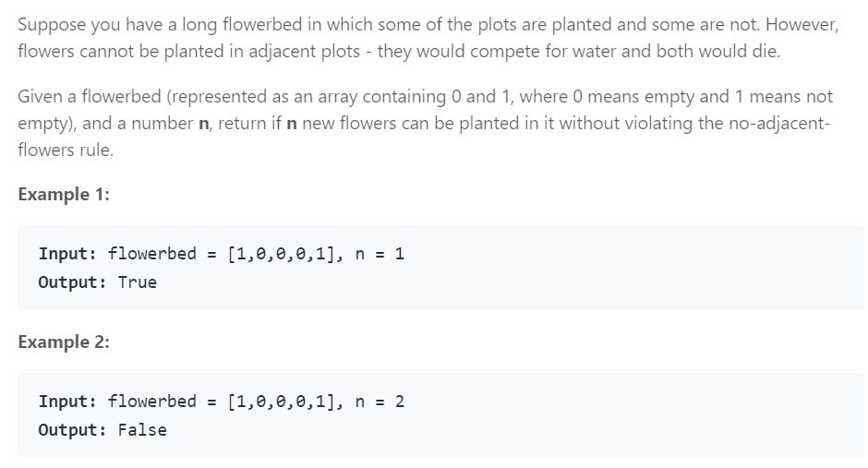This screenshot has width=868, height=468.
Task: Click the word flowerbed in Example 1's code
Action: pos(151,254)
